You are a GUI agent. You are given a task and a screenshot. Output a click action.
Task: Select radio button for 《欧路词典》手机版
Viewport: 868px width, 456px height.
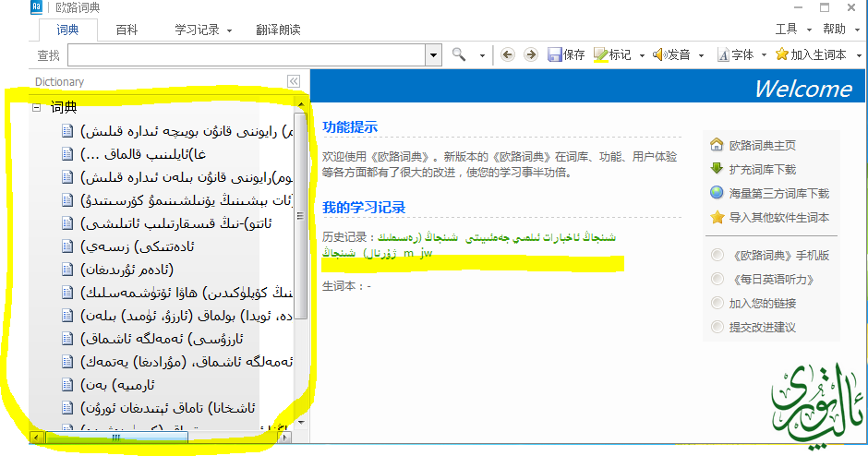[717, 255]
